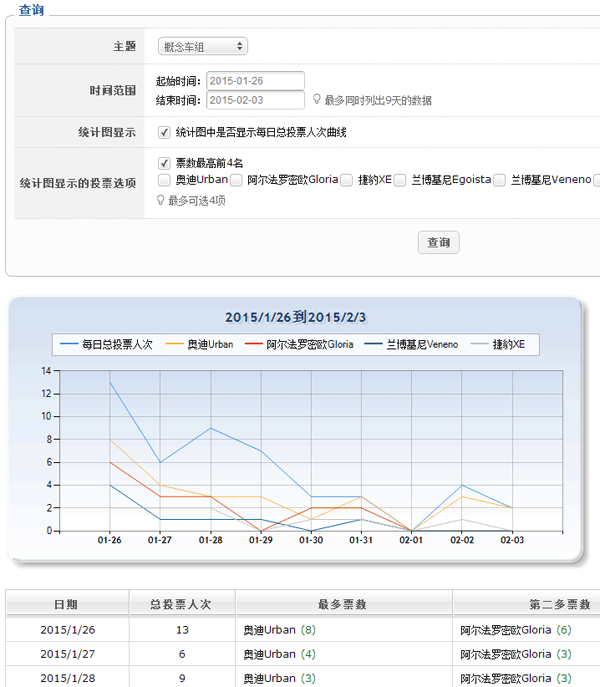This screenshot has height=687, width=600.
Task: Click the 01-26 x-axis label
Action: pos(110,540)
